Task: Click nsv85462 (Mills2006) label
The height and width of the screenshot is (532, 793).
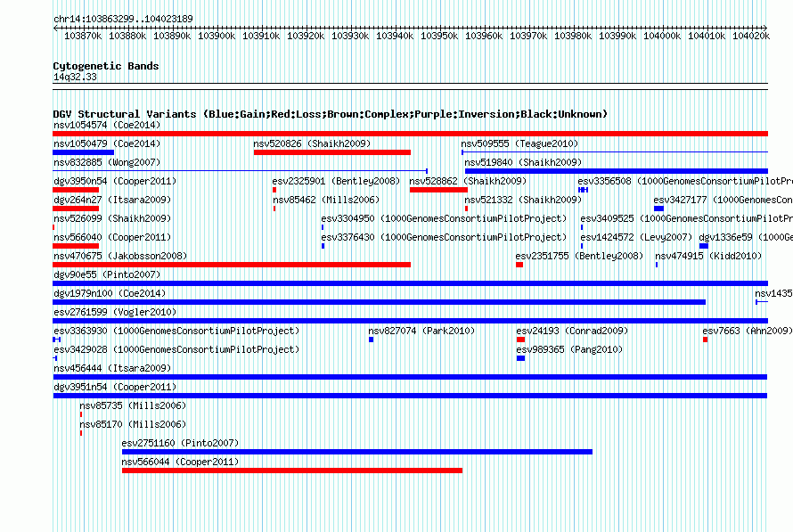Action: [326, 200]
